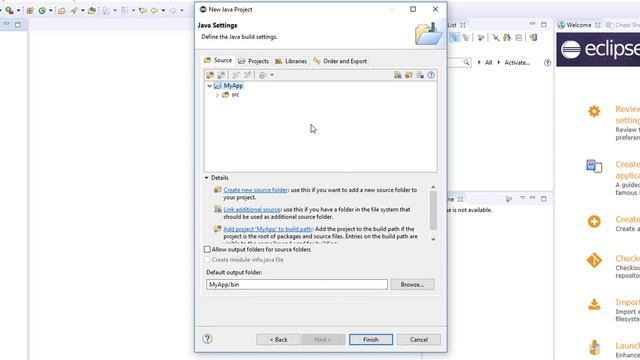640x360 pixels.
Task: Click the Finish button
Action: tap(371, 340)
